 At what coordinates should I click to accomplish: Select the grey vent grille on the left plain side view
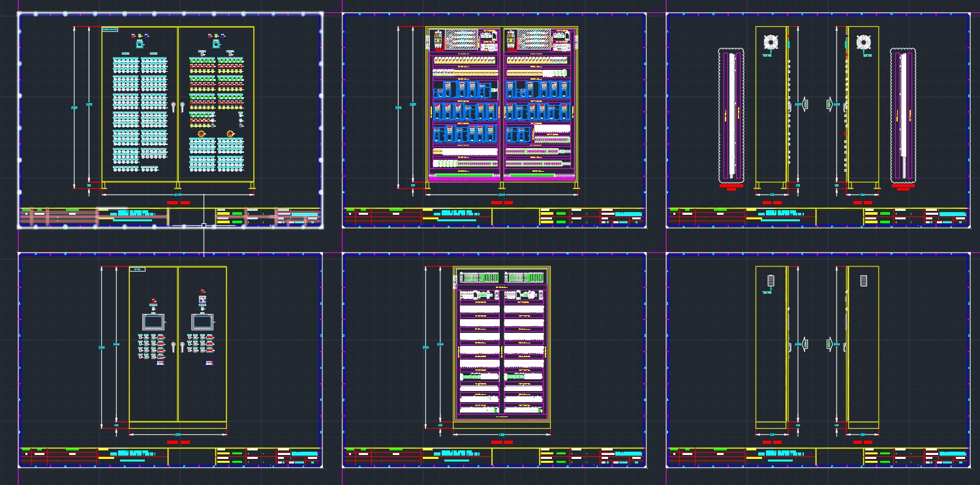(x=771, y=281)
